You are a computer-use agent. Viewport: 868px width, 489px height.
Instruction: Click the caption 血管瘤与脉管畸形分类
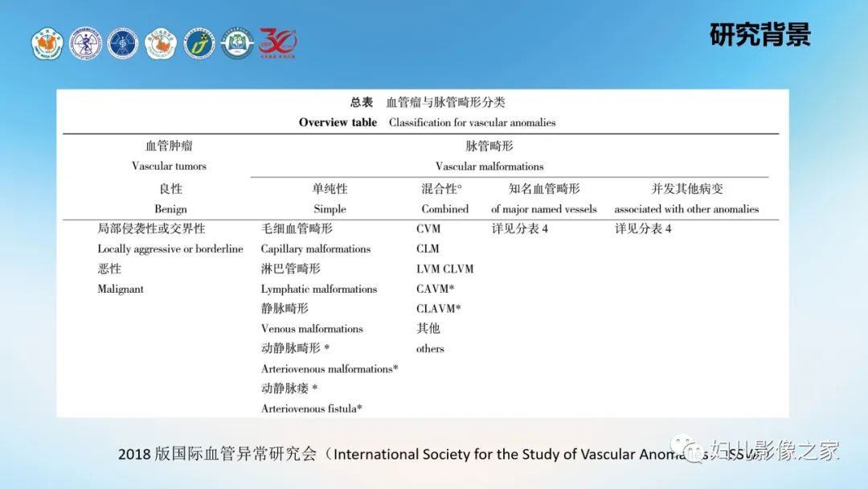pos(445,102)
